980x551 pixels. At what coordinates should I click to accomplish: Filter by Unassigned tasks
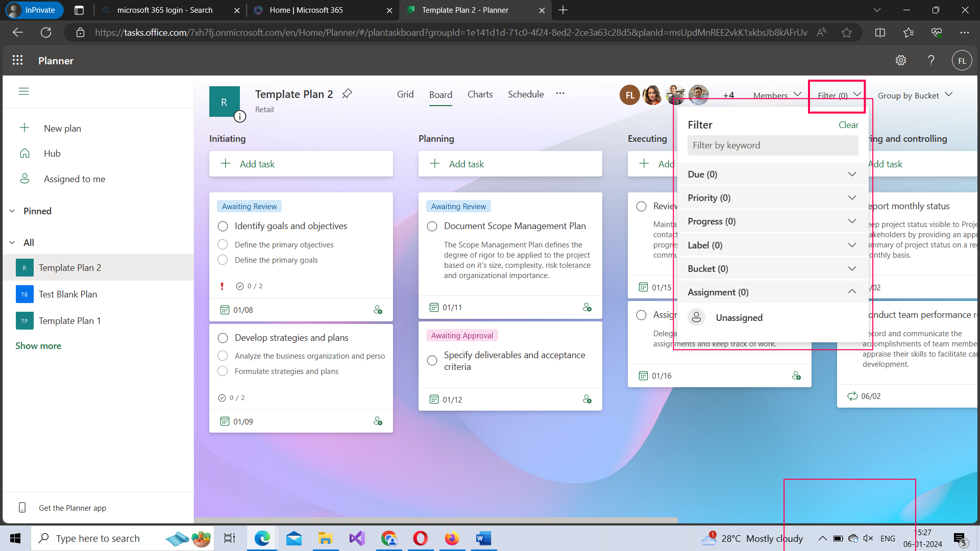pyautogui.click(x=772, y=318)
